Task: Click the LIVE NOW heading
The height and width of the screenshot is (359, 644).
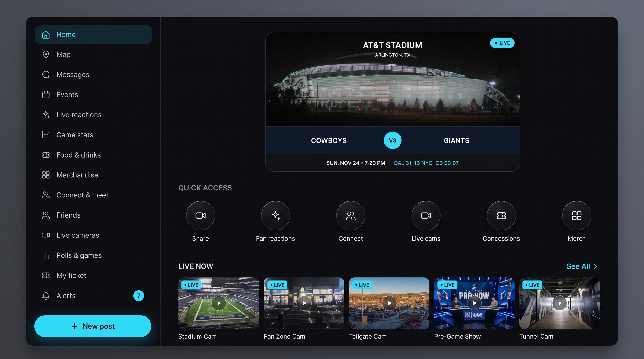Action: point(196,266)
